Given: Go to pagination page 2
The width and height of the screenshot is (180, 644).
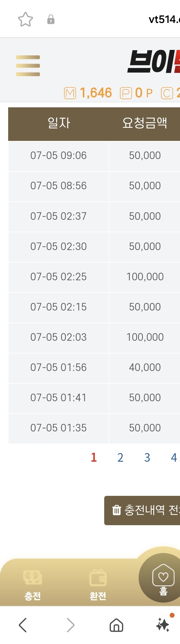Looking at the screenshot, I should coord(120,458).
